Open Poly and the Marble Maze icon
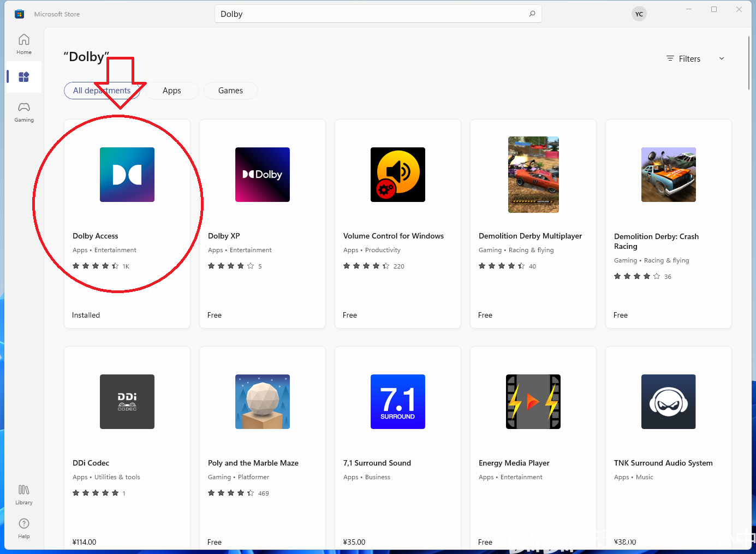This screenshot has width=756, height=554. [263, 402]
